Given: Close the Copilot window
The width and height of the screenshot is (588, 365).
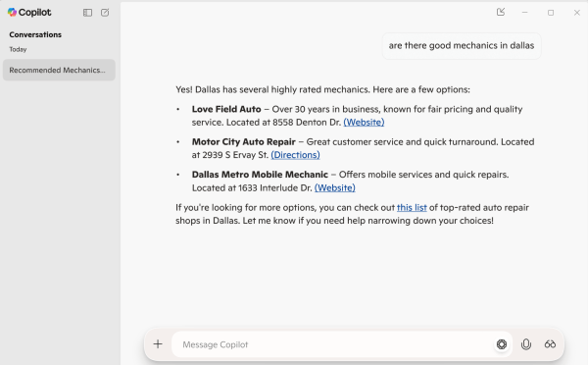Looking at the screenshot, I should 577,13.
